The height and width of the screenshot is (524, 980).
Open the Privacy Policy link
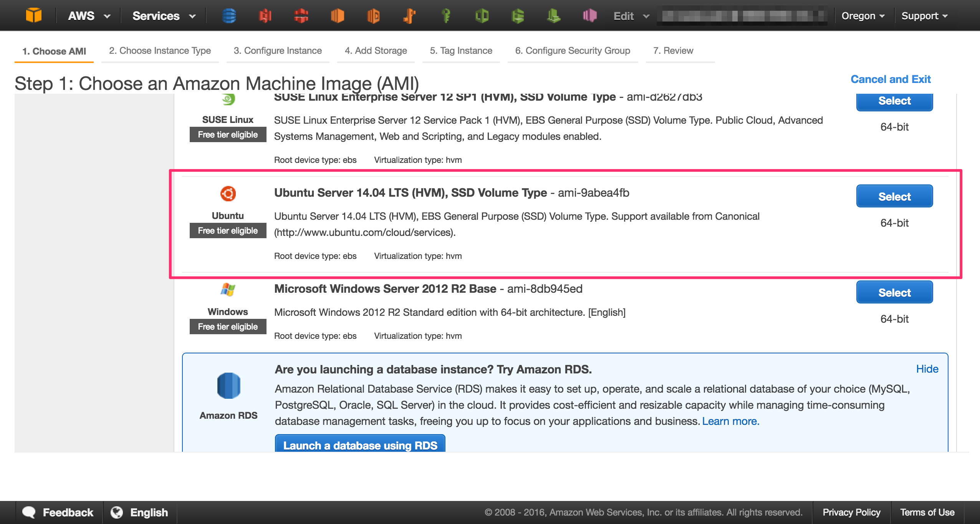pyautogui.click(x=851, y=512)
